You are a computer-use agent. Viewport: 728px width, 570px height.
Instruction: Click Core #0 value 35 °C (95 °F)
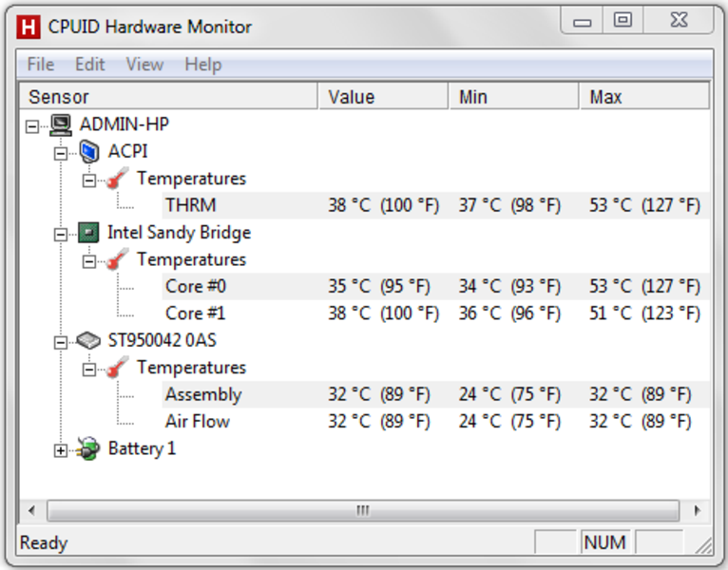pyautogui.click(x=379, y=286)
